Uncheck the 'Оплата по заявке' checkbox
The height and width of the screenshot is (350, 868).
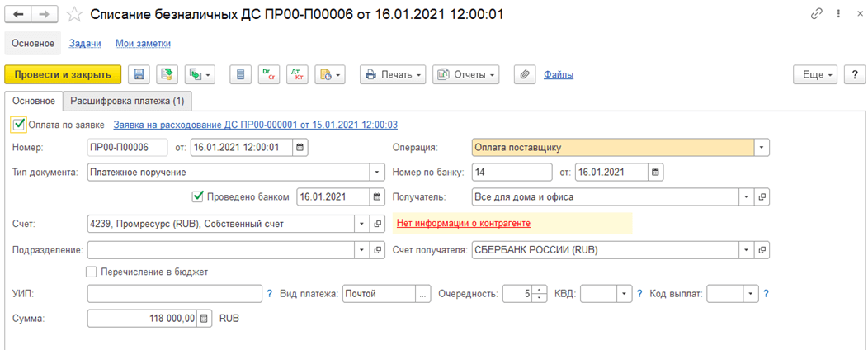19,125
